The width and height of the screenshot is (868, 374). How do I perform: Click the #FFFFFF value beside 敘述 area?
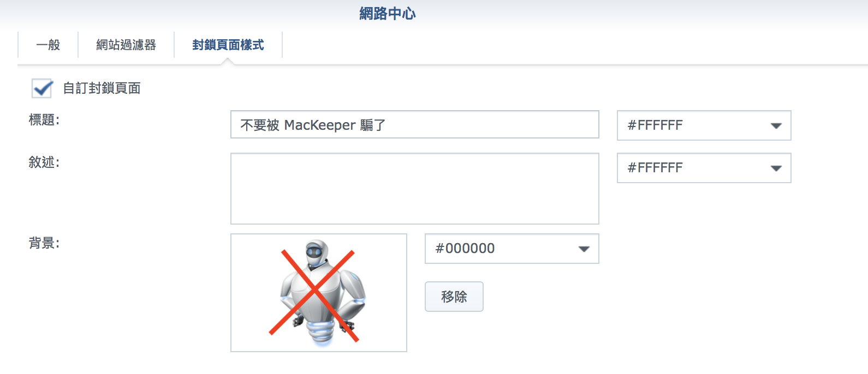[655, 168]
